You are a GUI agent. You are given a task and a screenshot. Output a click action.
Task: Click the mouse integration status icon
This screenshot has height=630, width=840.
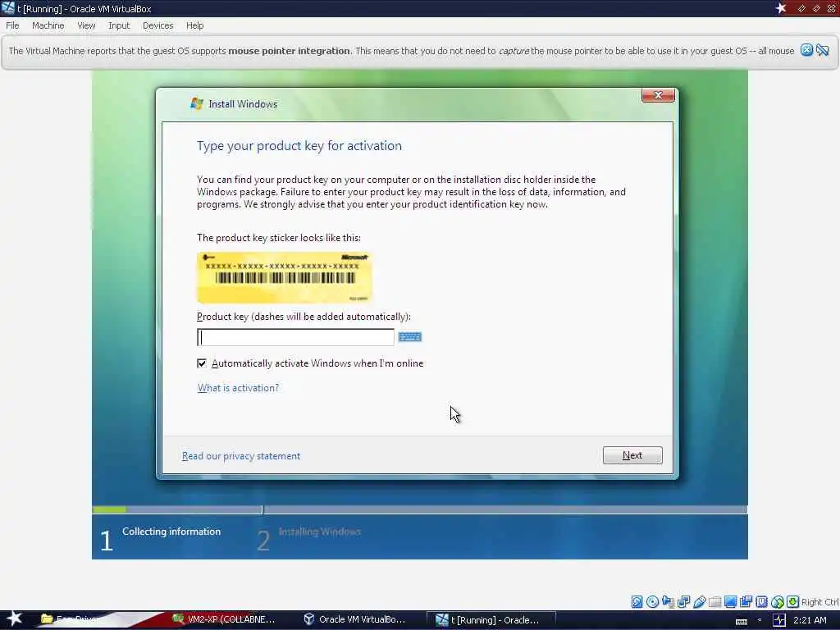(x=778, y=601)
